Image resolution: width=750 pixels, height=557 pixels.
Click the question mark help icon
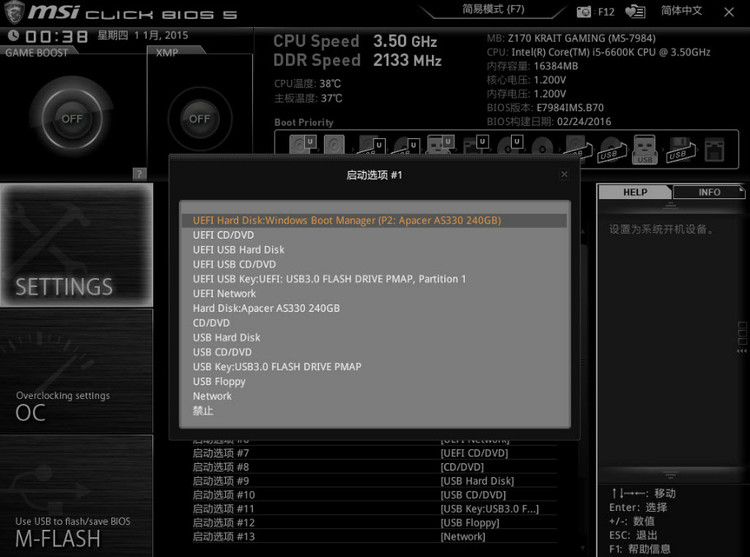pos(139,174)
